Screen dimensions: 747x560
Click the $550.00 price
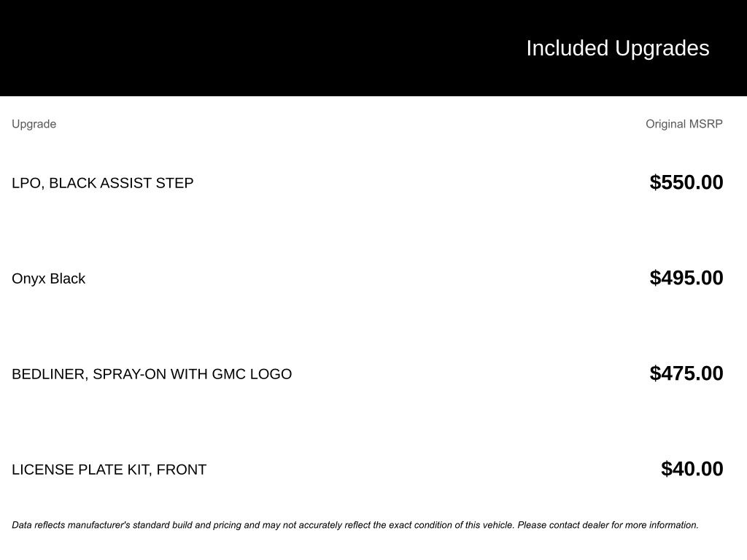pyautogui.click(x=686, y=182)
